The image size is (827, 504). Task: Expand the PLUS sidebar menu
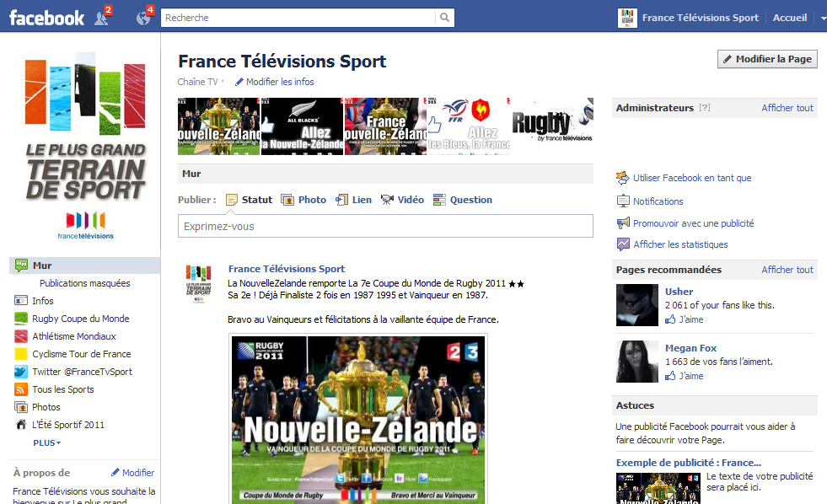coord(47,442)
